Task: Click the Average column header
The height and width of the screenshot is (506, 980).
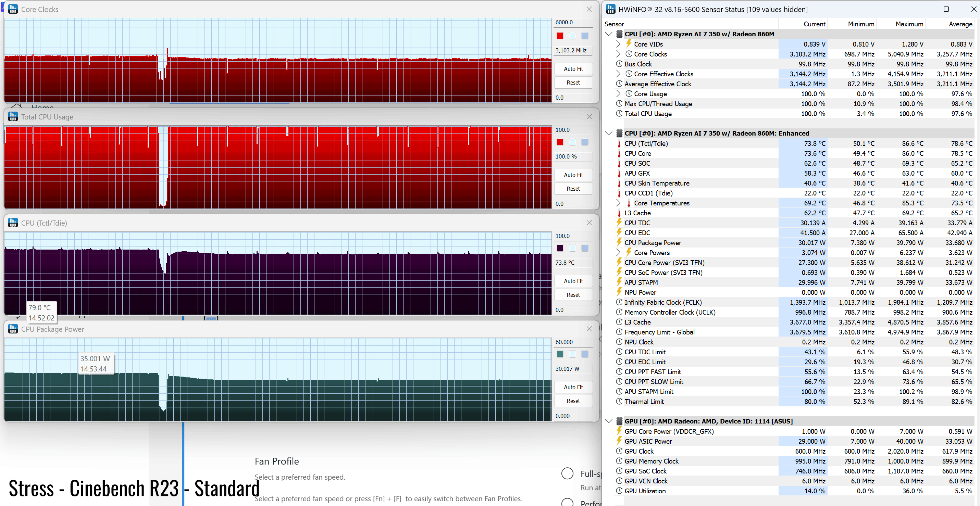Action: point(950,24)
